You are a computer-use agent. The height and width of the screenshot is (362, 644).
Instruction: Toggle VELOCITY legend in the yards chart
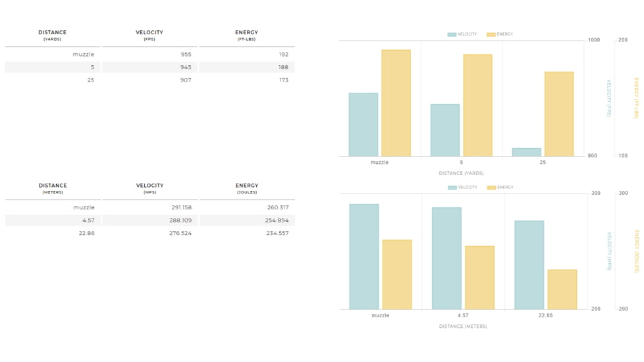[x=462, y=34]
